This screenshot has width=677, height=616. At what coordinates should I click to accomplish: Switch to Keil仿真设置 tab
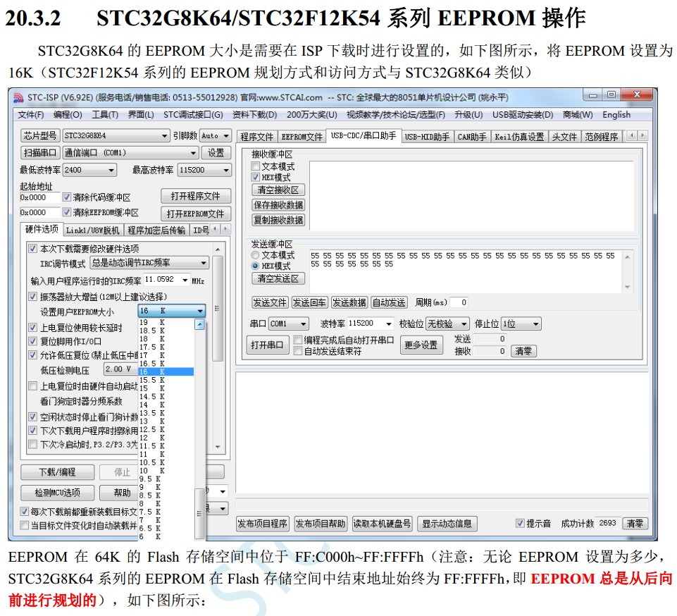point(519,137)
